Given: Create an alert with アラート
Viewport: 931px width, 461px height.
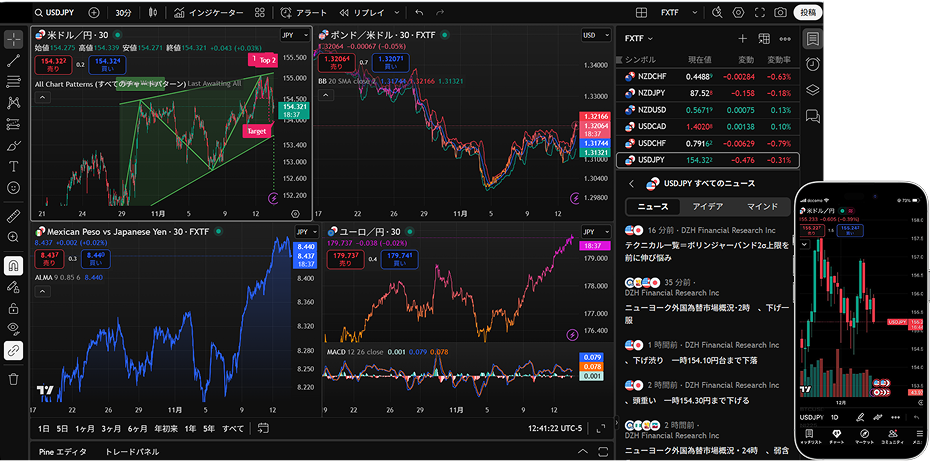Looking at the screenshot, I should 303,12.
